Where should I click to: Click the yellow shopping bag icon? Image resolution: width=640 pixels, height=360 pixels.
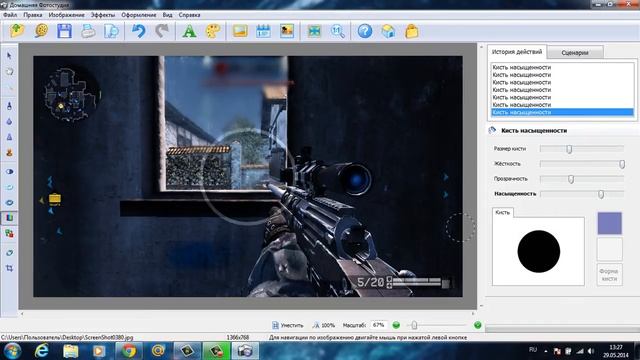tap(412, 31)
